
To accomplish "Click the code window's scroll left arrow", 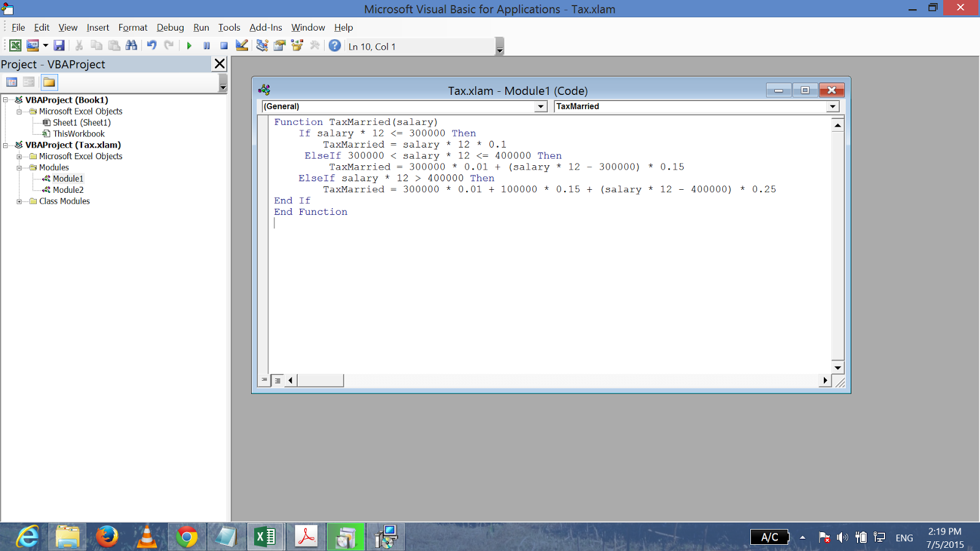I will (x=290, y=380).
